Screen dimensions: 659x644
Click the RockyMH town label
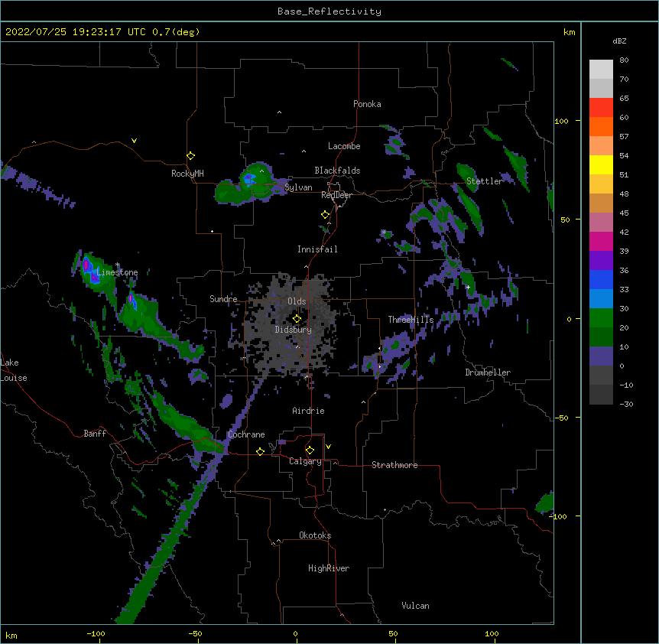point(187,174)
